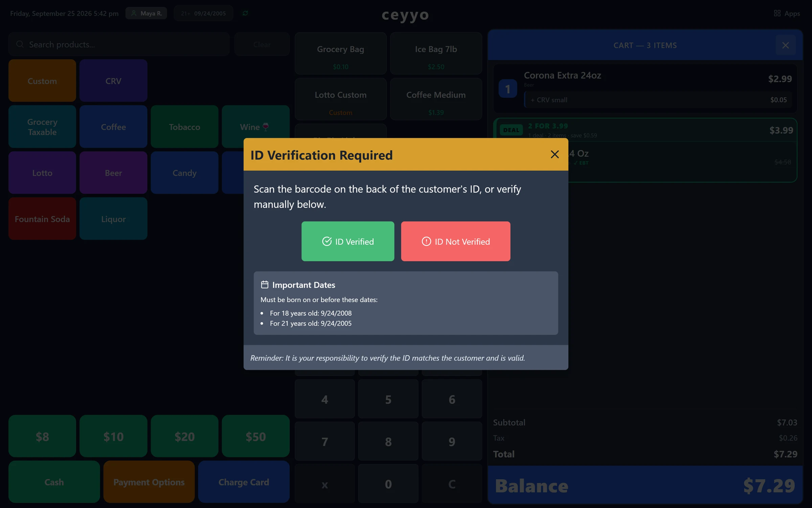Tap keypad digit 6
Screen dimensions: 812x508
click(452, 399)
